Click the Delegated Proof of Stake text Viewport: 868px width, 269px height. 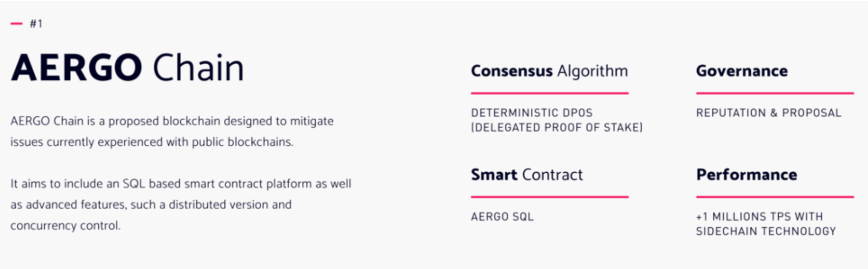pos(557,128)
